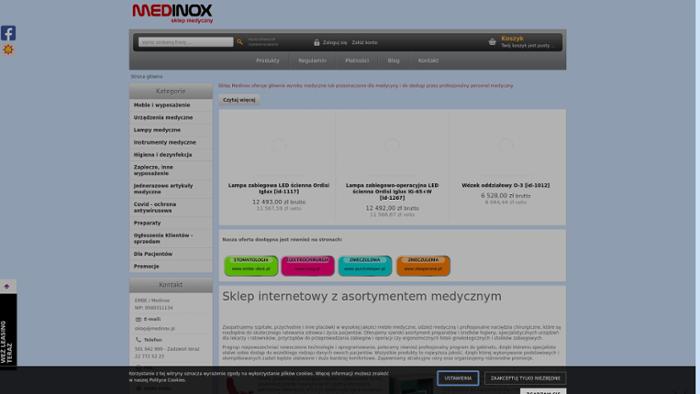This screenshot has width=700, height=394.
Task: Click the green Stomatologia site banner
Action: click(x=251, y=265)
